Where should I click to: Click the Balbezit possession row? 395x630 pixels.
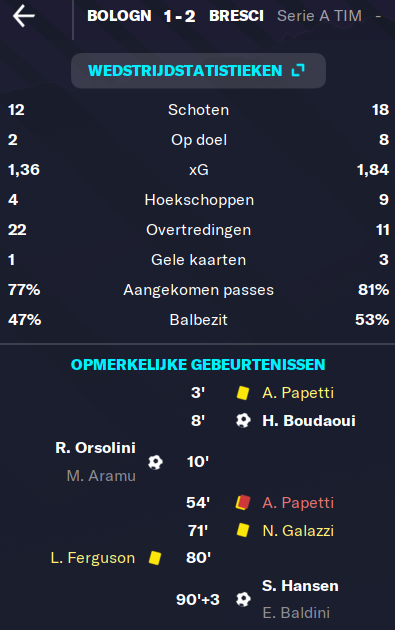[x=198, y=320]
